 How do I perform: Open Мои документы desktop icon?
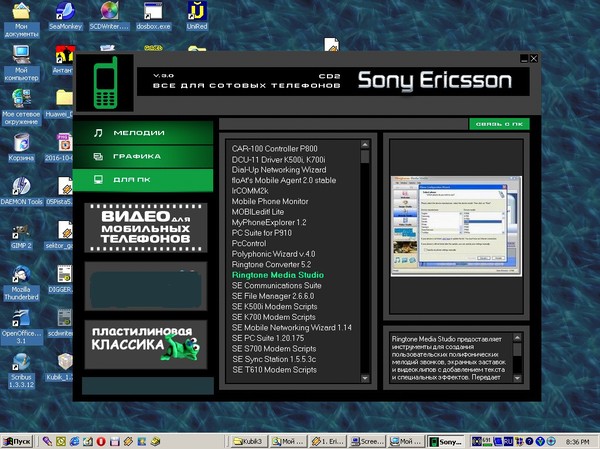[21, 20]
